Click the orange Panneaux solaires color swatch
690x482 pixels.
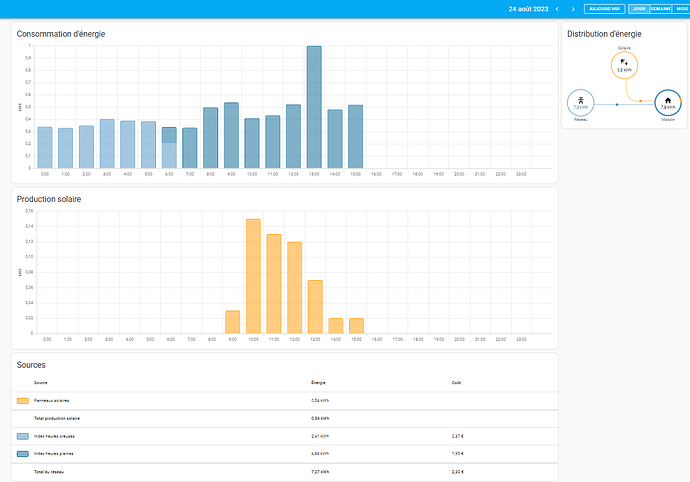coord(23,400)
